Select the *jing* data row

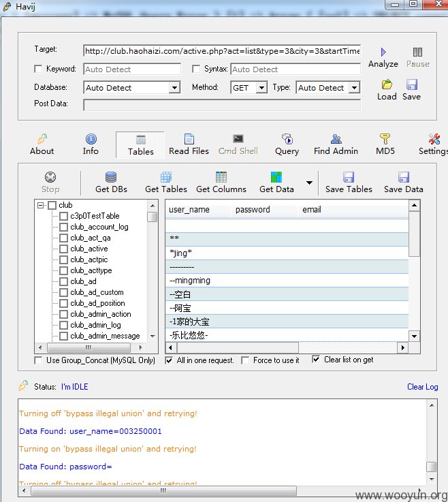[287, 253]
